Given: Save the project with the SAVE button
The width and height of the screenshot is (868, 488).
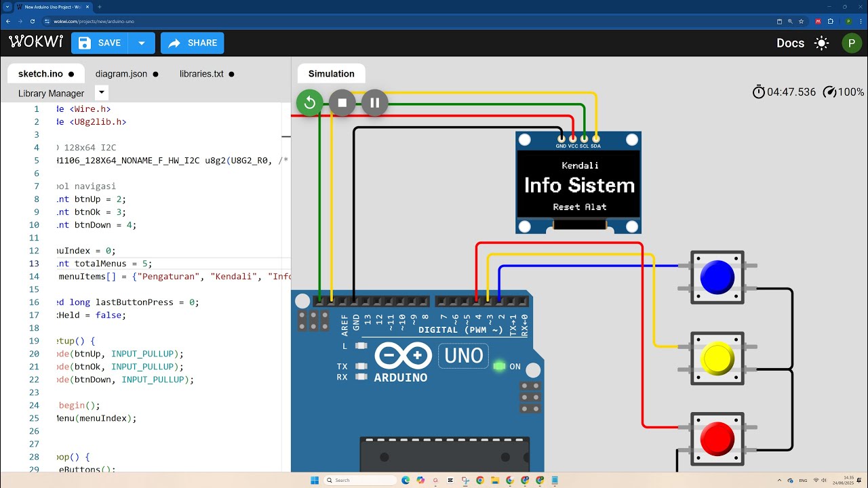Looking at the screenshot, I should [x=100, y=43].
